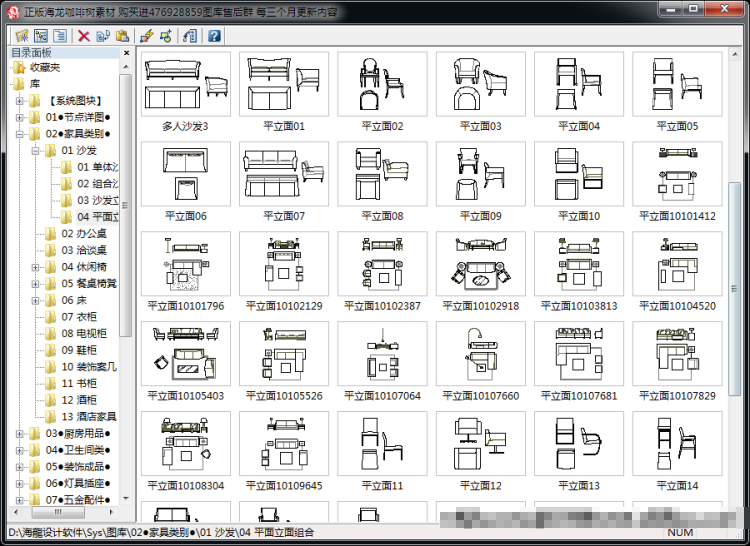Open help with the question mark icon
This screenshot has height=546, width=750.
pos(214,36)
